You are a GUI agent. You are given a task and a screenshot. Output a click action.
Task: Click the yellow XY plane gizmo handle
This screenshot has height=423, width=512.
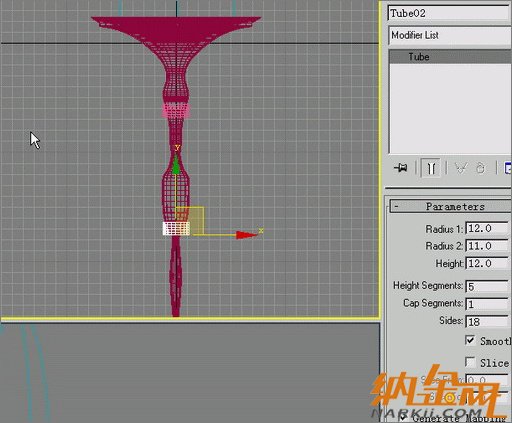coord(190,221)
